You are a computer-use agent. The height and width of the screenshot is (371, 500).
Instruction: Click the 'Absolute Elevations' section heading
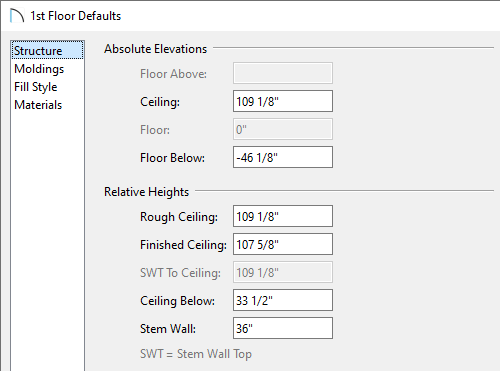(x=155, y=49)
